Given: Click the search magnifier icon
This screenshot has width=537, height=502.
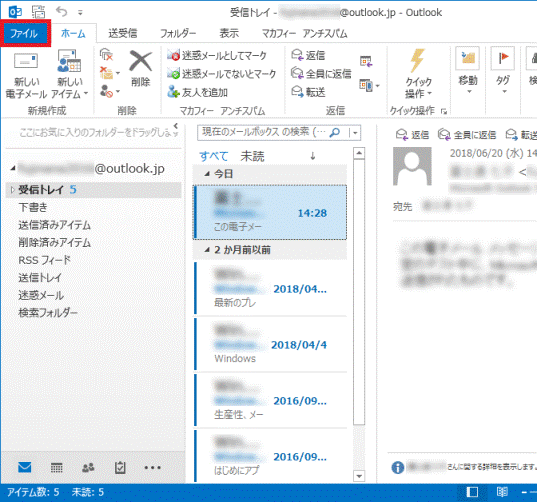Looking at the screenshot, I should coord(335,132).
